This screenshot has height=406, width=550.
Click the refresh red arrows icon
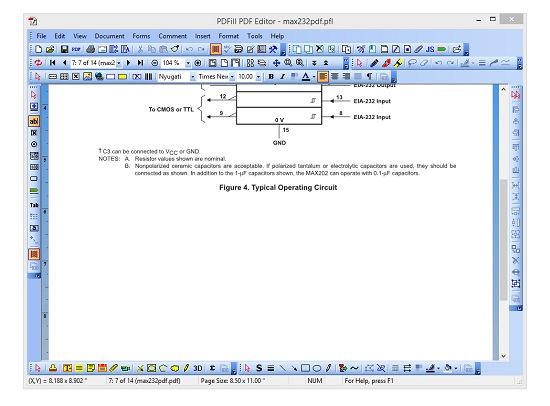tap(38, 63)
